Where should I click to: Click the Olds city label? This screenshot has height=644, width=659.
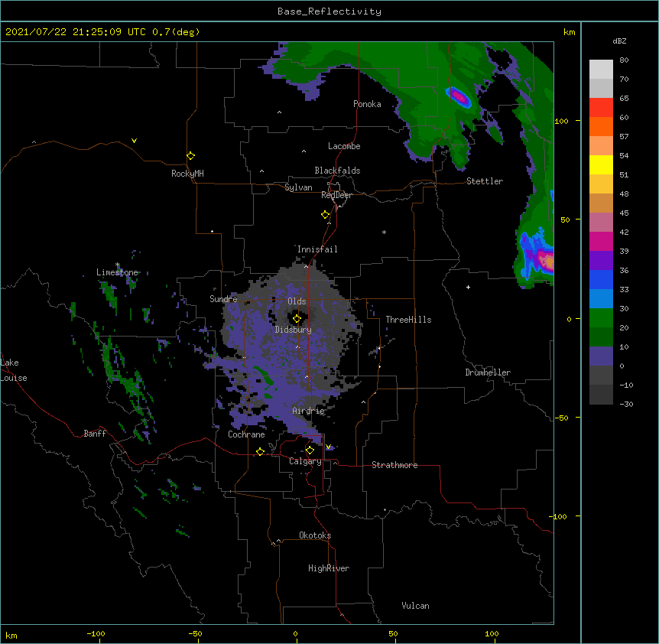click(x=297, y=301)
